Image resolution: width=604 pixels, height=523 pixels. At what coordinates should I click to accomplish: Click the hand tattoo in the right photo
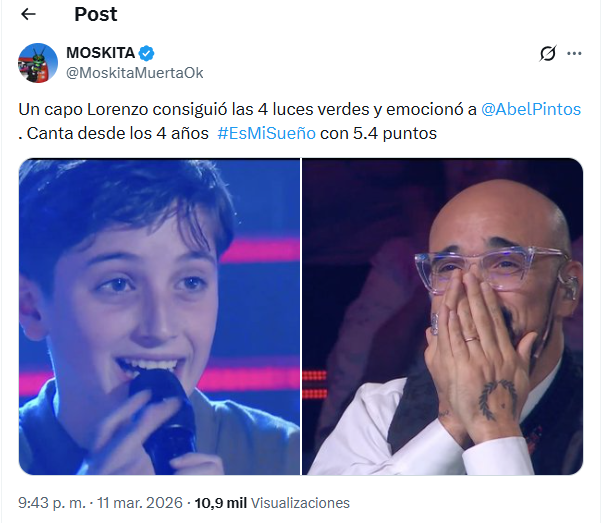point(498,400)
